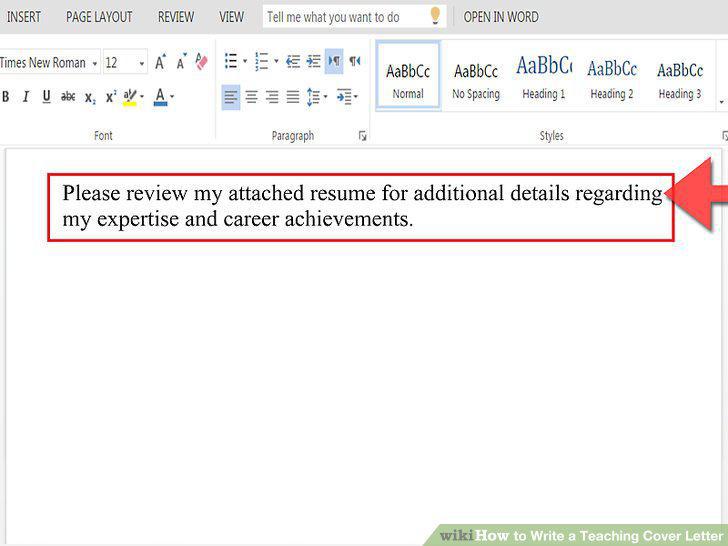This screenshot has width=728, height=546.
Task: Open the Times New Roman font dropdown
Action: pos(95,63)
